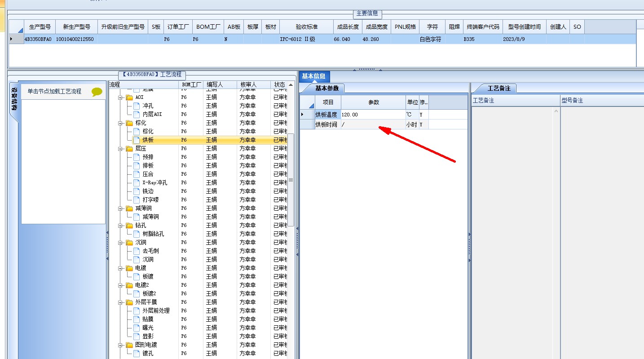Click the 预排 document icon
This screenshot has height=359, width=644.
(137, 157)
